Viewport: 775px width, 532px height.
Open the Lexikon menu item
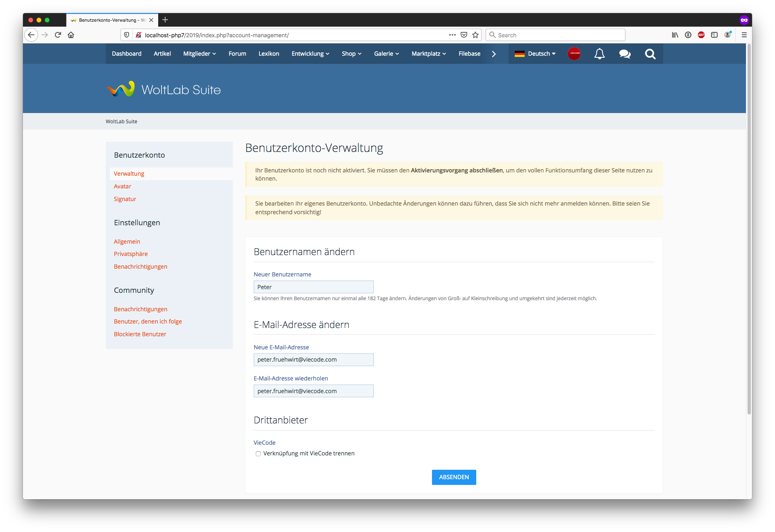point(269,54)
